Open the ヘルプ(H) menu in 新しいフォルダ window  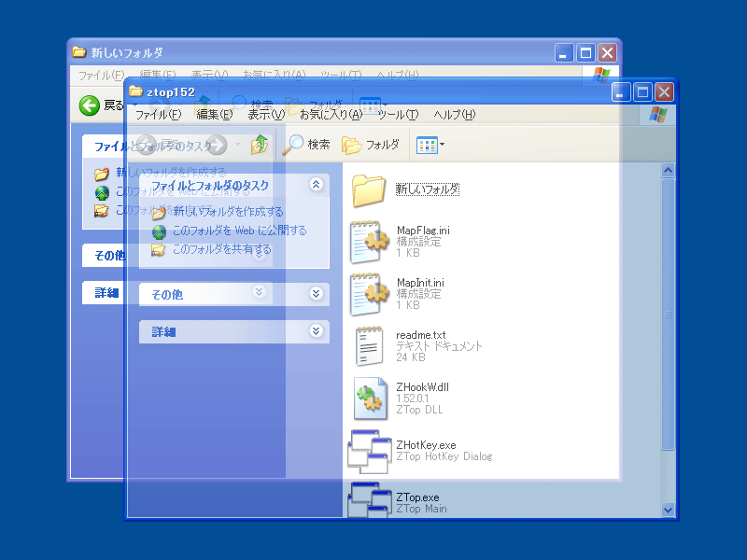398,76
